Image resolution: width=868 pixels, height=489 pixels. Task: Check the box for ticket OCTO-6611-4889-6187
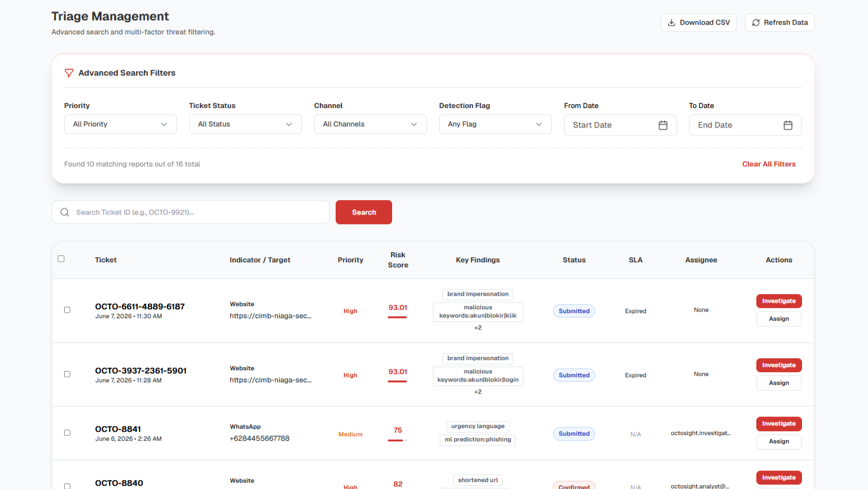point(67,310)
